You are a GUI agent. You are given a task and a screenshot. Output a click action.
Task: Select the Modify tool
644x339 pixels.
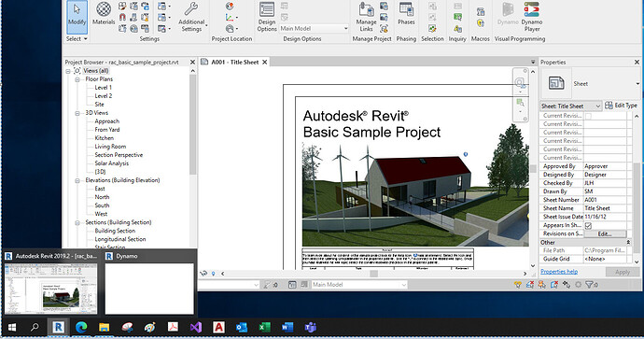click(x=77, y=17)
